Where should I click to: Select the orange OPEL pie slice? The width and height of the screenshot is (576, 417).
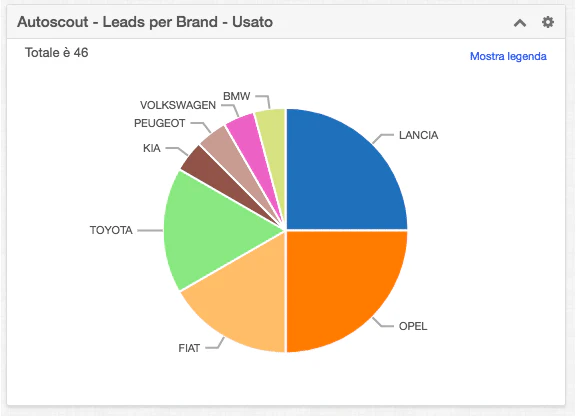tap(342, 287)
